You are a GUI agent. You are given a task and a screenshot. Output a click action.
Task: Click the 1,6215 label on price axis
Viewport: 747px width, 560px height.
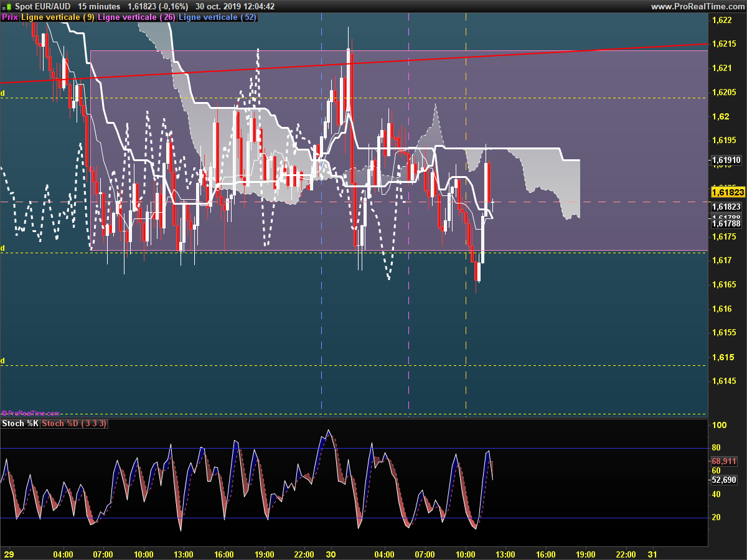tap(723, 44)
